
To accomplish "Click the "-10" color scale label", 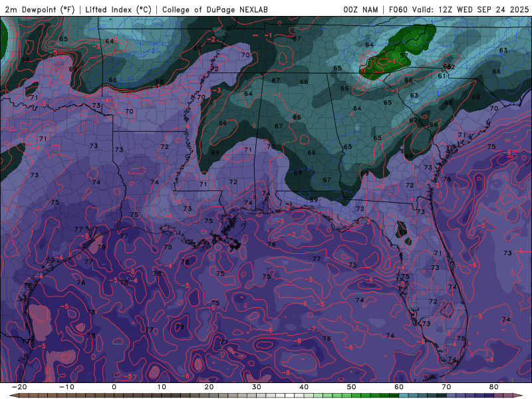I will point(66,387).
